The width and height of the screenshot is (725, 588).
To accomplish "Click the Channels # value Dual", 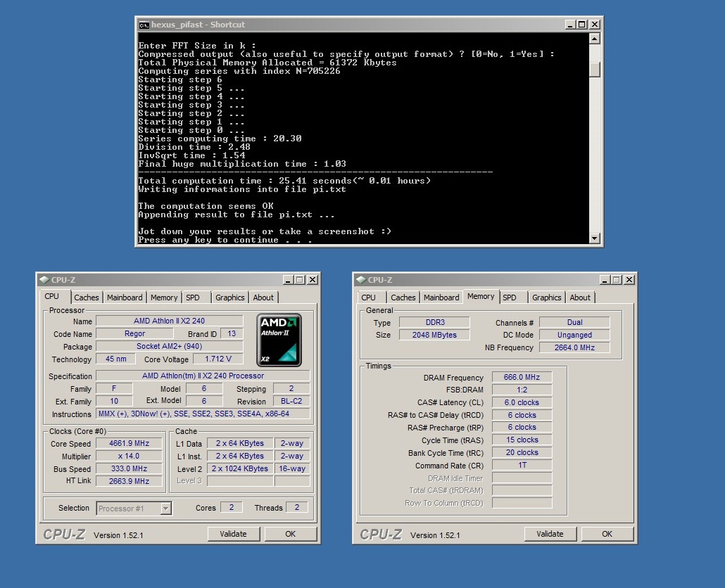I will coord(575,322).
